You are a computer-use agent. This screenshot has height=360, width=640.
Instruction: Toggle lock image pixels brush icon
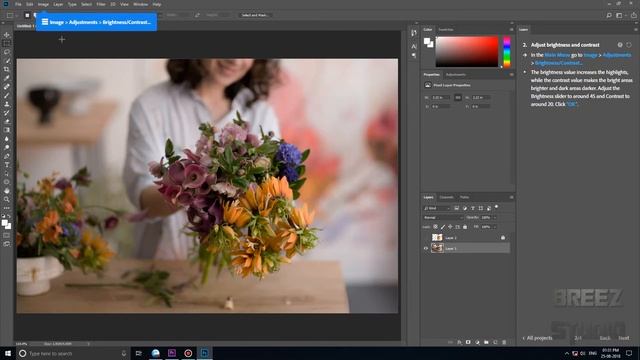coord(443,227)
